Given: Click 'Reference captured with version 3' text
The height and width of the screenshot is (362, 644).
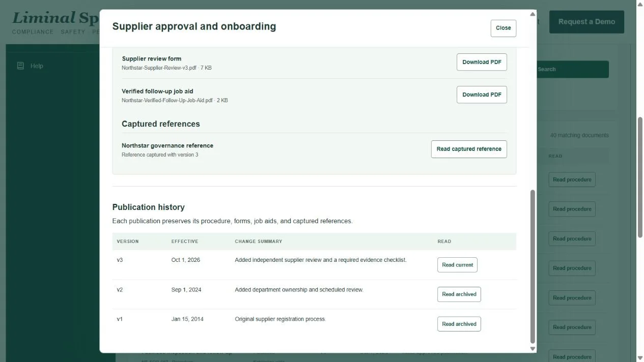Looking at the screenshot, I should tap(160, 155).
